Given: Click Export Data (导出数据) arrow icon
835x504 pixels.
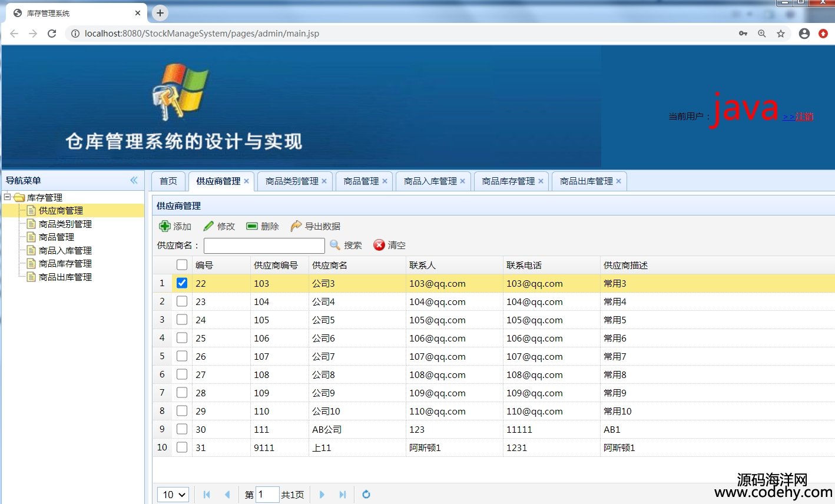Looking at the screenshot, I should tap(296, 226).
